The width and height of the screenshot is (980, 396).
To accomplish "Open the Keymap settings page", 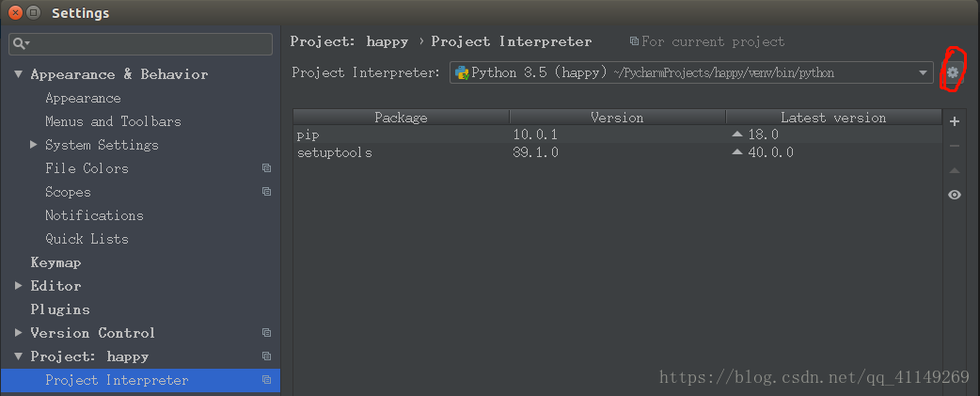I will pos(55,262).
